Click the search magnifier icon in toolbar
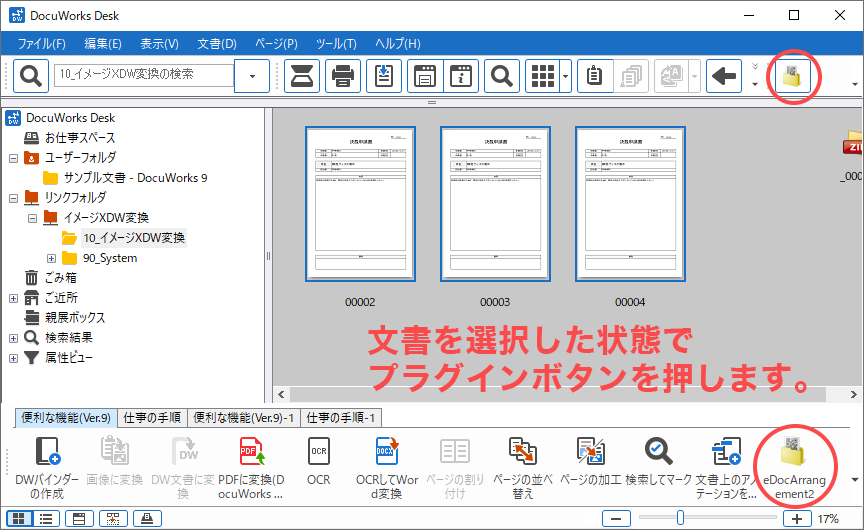Screen dimensions: 864x530 [30, 75]
